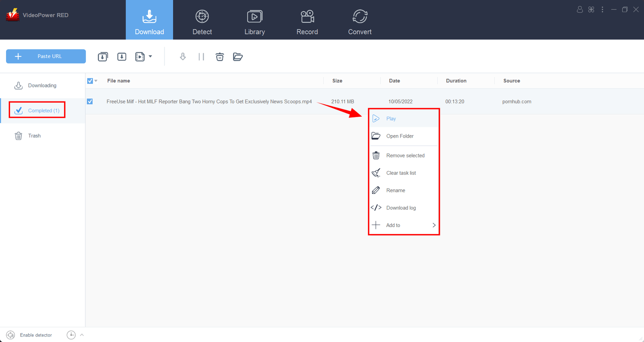Click the 210.11 MB size cell
Image resolution: width=644 pixels, height=342 pixels.
(x=343, y=102)
